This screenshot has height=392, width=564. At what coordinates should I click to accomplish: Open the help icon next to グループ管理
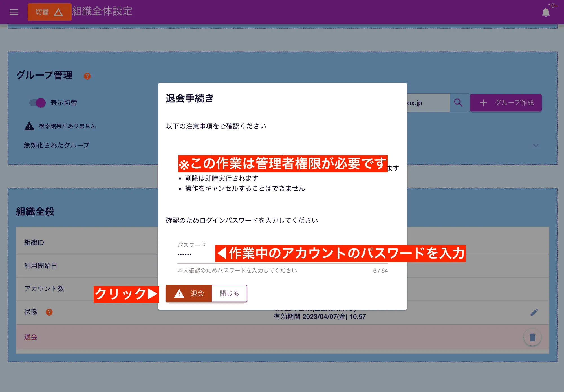click(x=87, y=76)
